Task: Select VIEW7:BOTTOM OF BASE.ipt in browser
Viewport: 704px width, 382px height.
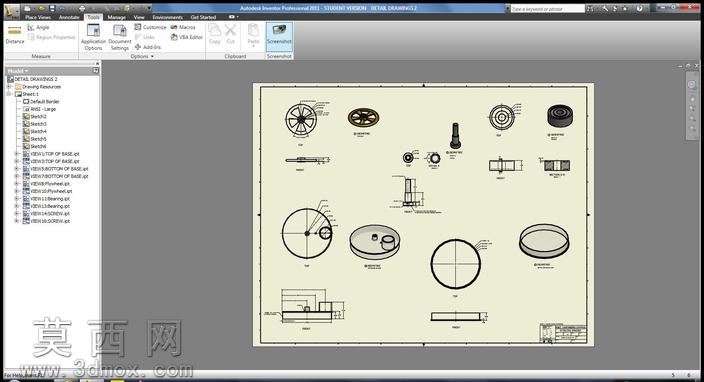Action: 56,176
